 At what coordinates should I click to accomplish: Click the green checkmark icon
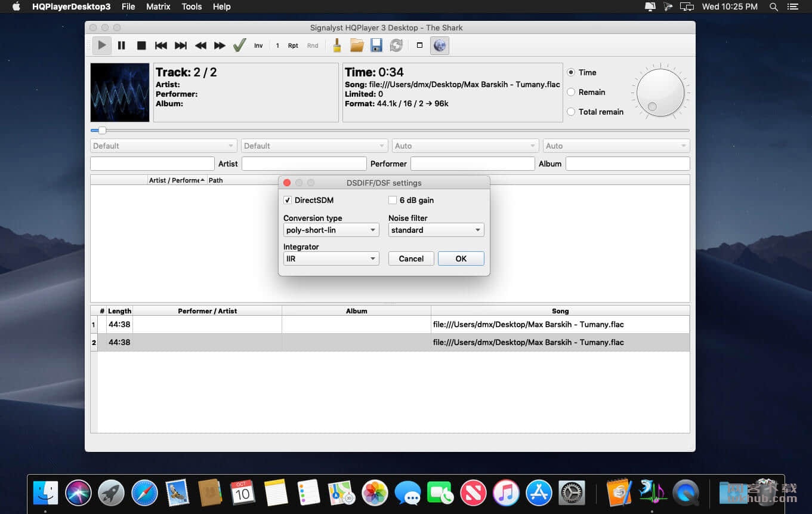[240, 45]
